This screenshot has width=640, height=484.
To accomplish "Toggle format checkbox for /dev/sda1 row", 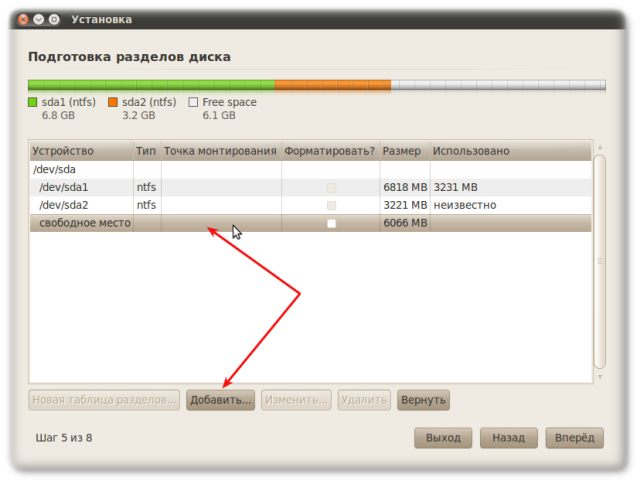I will pos(331,188).
